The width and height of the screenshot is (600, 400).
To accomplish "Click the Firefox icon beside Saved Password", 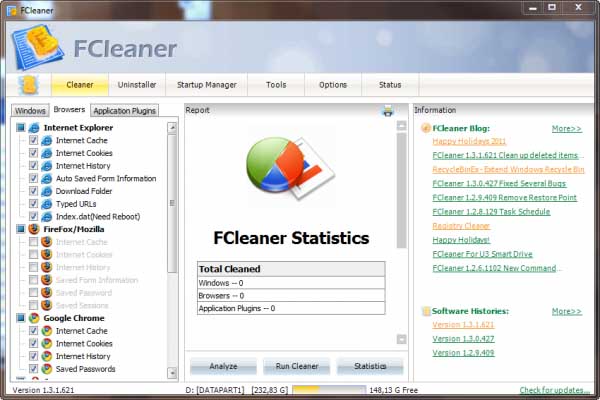I will pyautogui.click(x=47, y=293).
